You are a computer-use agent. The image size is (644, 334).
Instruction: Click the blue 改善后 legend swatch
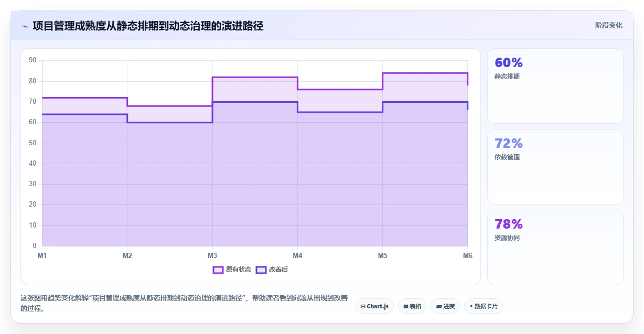tap(261, 270)
